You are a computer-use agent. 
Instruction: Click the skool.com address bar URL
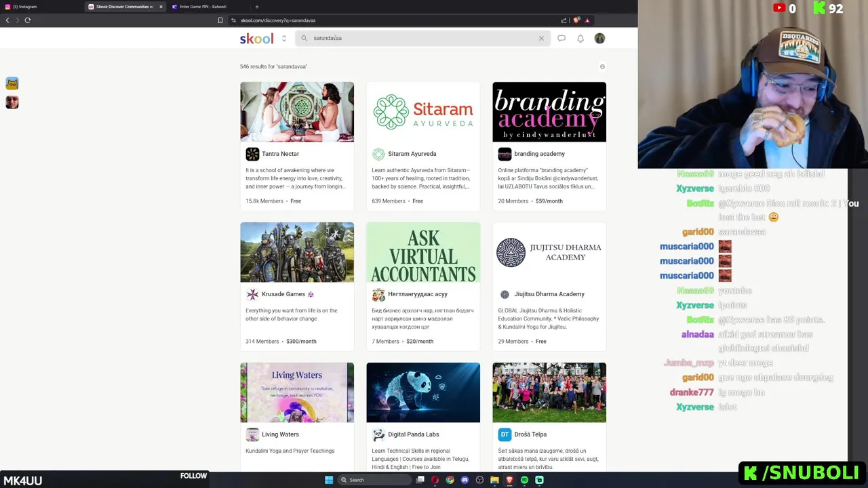pyautogui.click(x=277, y=20)
